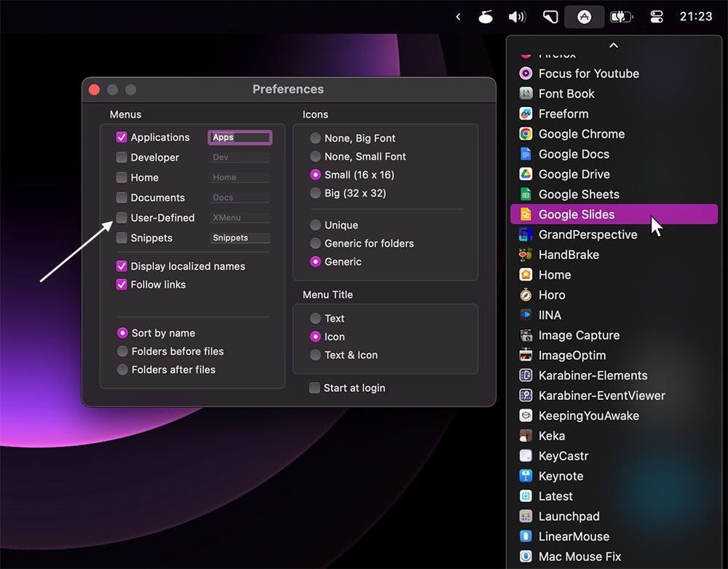Enable the User-Defined menu checkbox
Image resolution: width=728 pixels, height=569 pixels.
[121, 217]
